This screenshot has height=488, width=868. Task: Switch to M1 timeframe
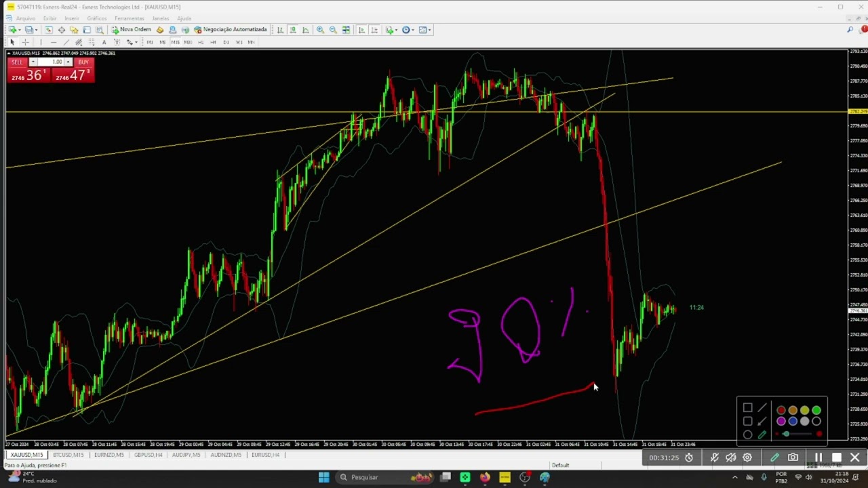149,42
